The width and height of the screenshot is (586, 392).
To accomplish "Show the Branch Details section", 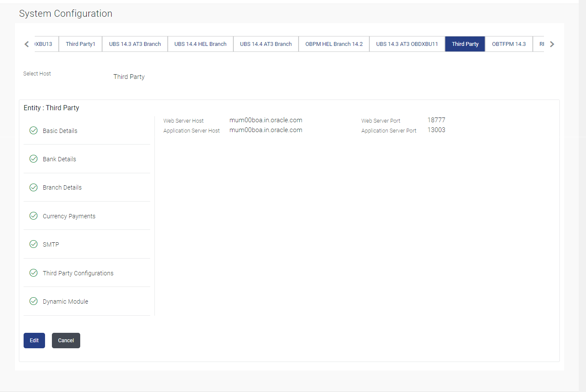I will 87,187.
